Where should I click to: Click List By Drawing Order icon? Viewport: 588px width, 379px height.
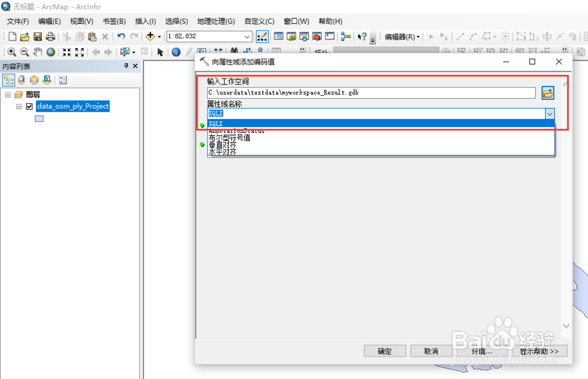click(x=9, y=80)
